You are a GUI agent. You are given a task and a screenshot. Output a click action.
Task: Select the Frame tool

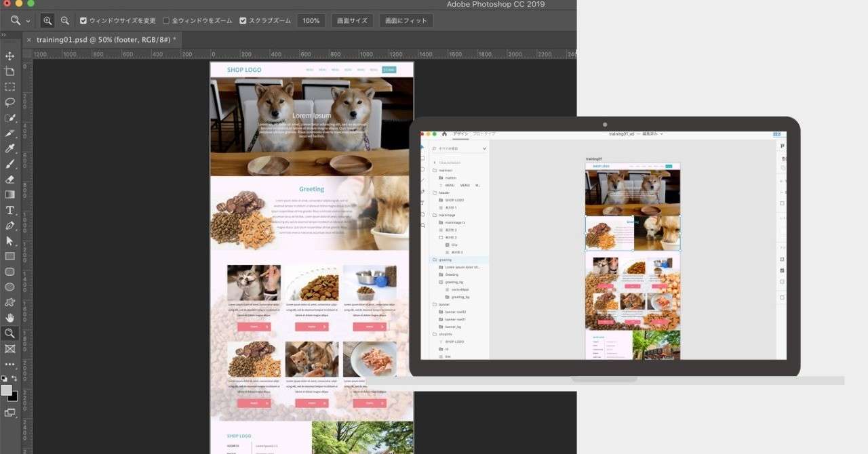pos(9,349)
